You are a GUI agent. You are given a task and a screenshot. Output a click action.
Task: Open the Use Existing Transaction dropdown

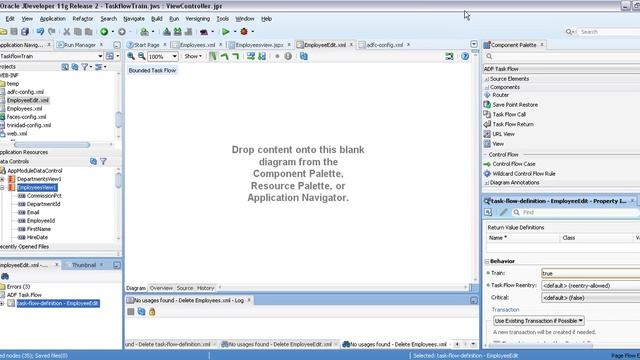coord(539,321)
